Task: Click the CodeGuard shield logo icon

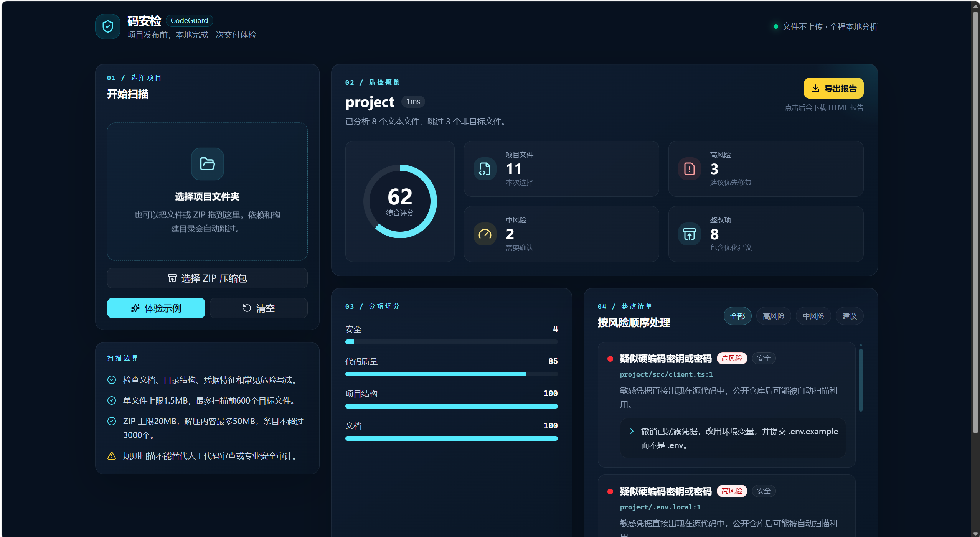Action: tap(108, 26)
